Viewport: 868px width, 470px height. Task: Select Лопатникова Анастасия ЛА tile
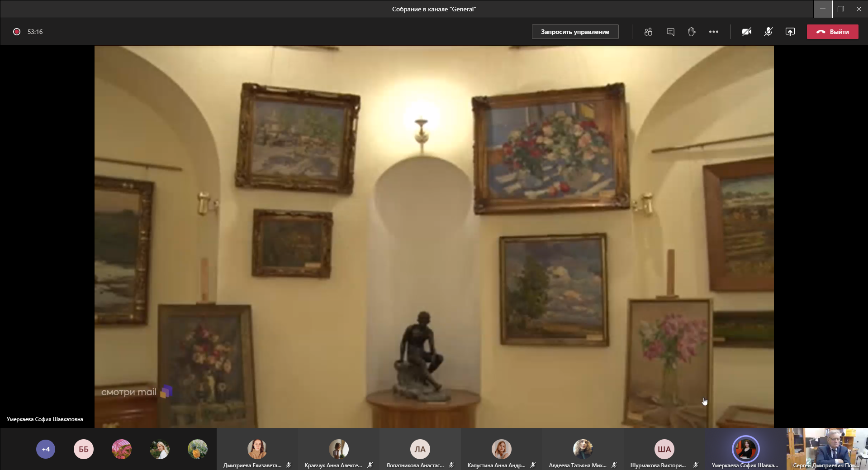pos(420,450)
